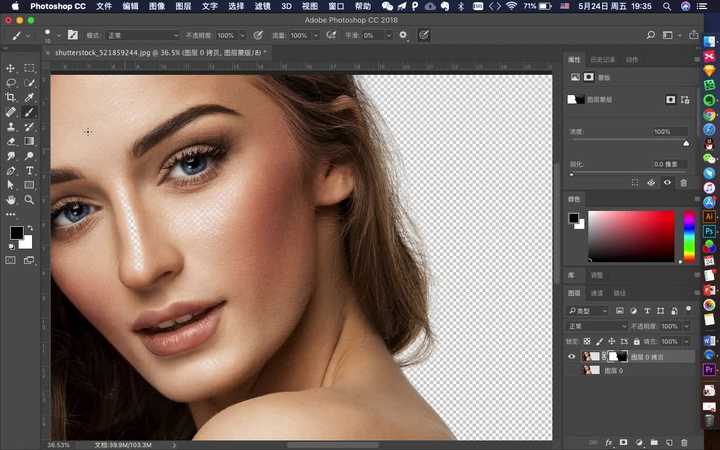Create new adjustment layer icon
Screen dimensions: 720x450
(639, 442)
